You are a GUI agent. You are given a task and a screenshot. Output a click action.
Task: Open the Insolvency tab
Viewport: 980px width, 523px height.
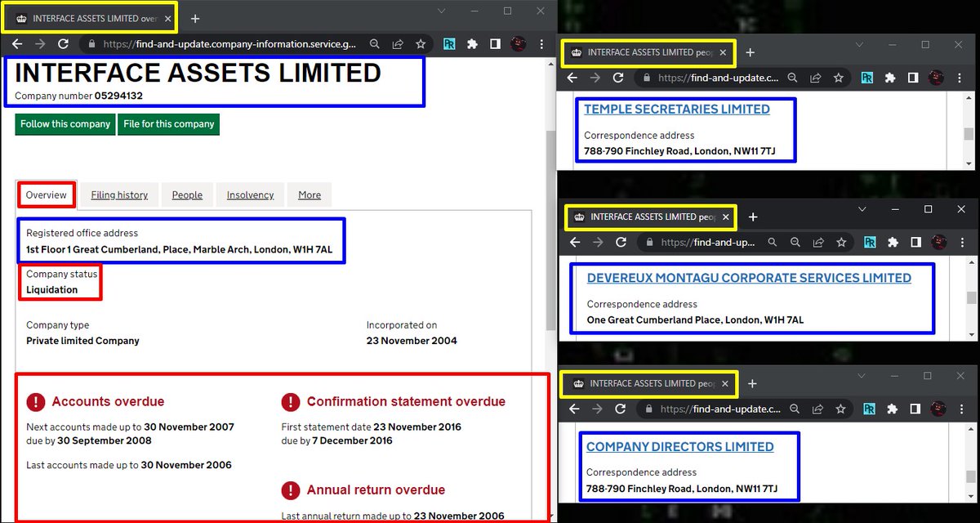click(x=250, y=195)
